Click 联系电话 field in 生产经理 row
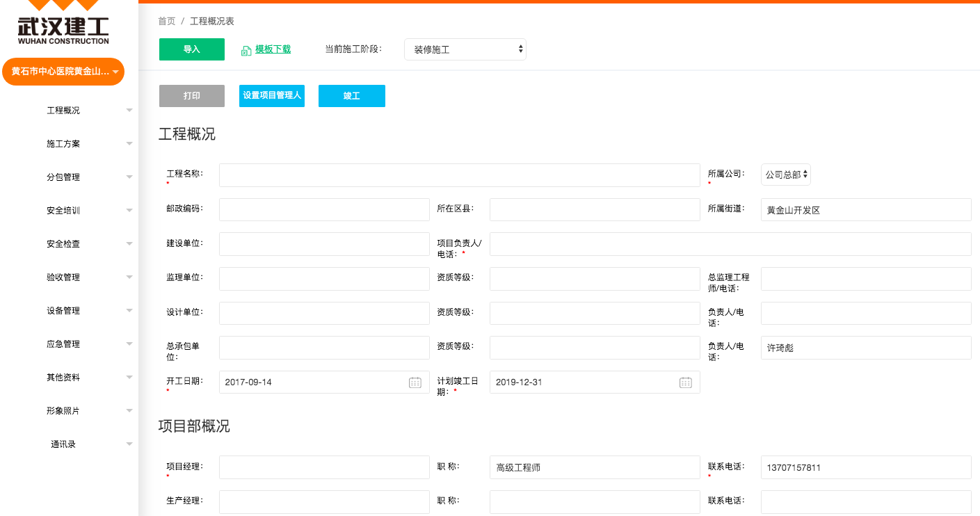Image resolution: width=980 pixels, height=516 pixels. point(866,502)
